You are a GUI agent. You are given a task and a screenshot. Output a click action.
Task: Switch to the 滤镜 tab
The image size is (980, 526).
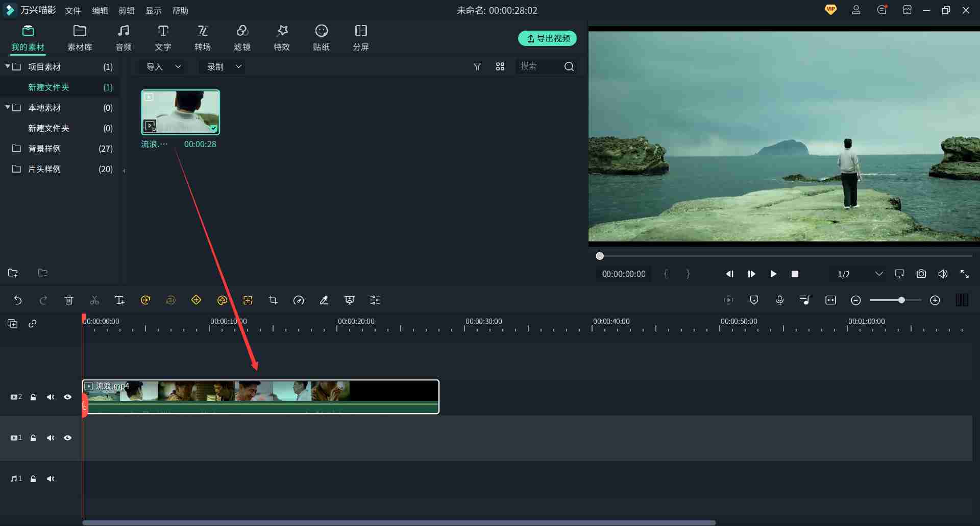(x=242, y=38)
